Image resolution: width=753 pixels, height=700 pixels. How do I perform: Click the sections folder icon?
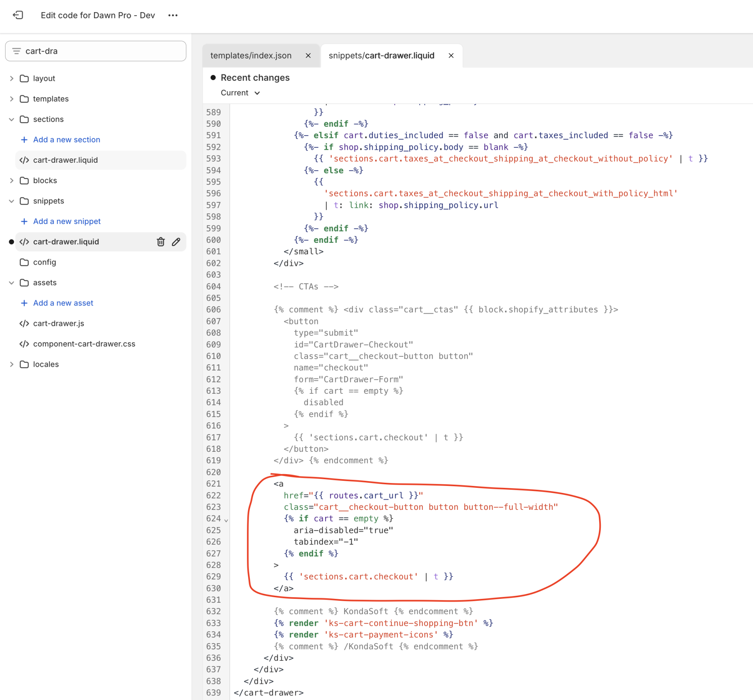coord(24,119)
